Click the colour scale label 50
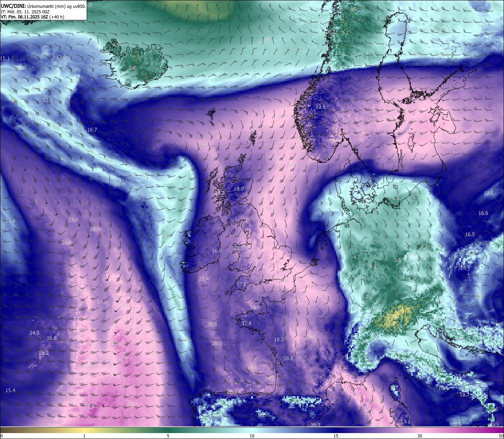 [x=501, y=436]
